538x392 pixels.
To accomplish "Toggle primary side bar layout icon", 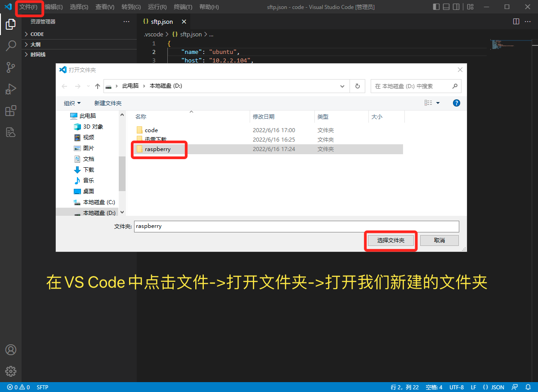I will [x=436, y=7].
